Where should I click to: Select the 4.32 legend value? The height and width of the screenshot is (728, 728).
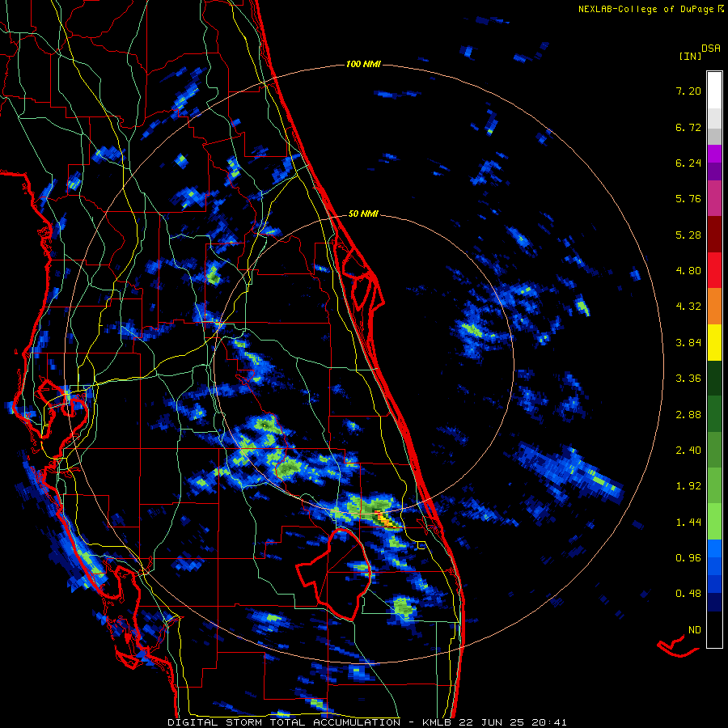coord(688,307)
